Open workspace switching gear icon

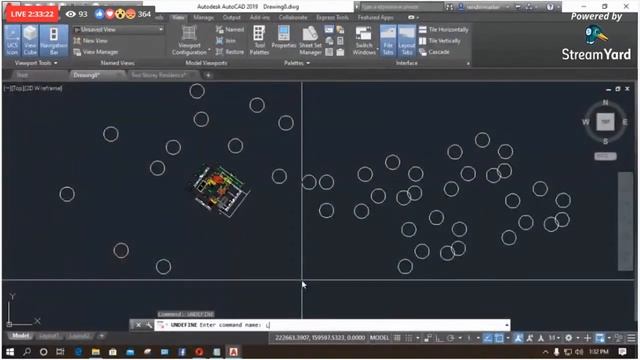pyautogui.click(x=569, y=338)
